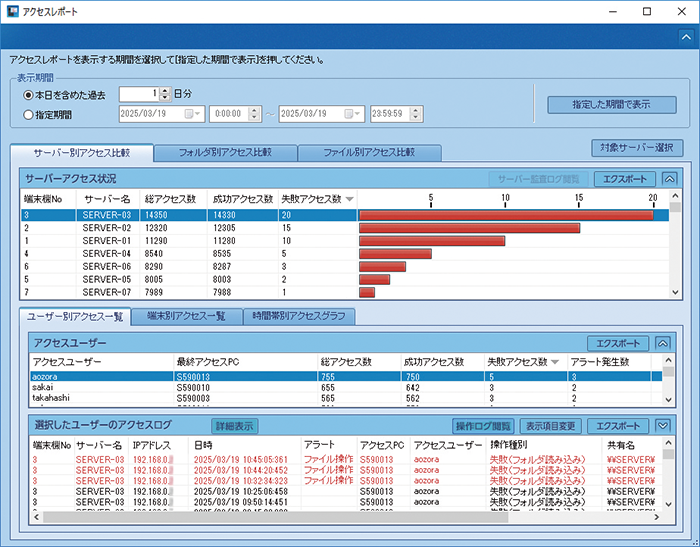The height and width of the screenshot is (547, 700).
Task: Open the start date calendar dropdown
Action: pyautogui.click(x=193, y=114)
